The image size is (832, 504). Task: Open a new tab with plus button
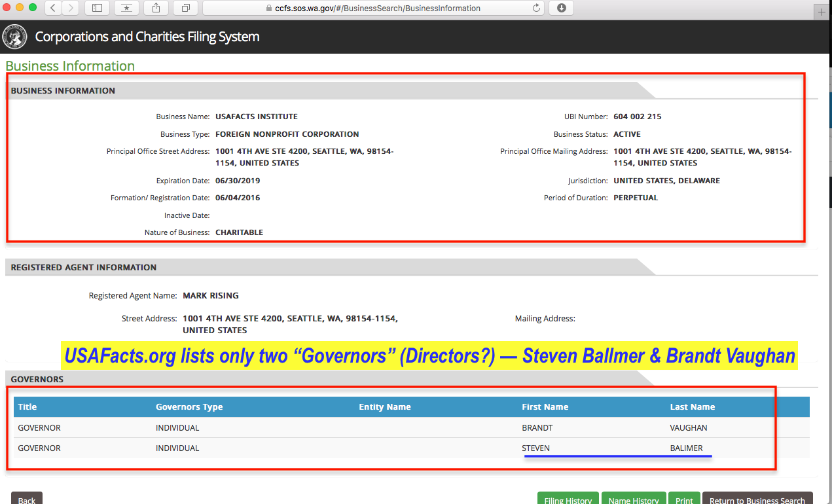pyautogui.click(x=822, y=12)
